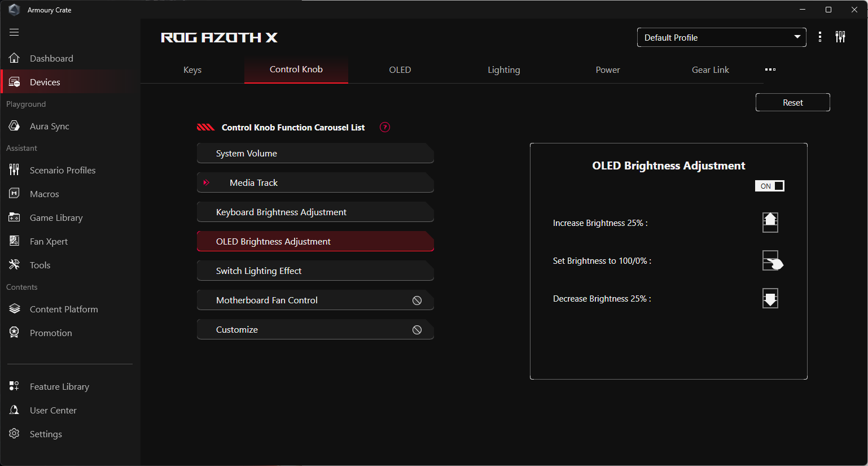
Task: Open the Game Library
Action: pyautogui.click(x=56, y=218)
